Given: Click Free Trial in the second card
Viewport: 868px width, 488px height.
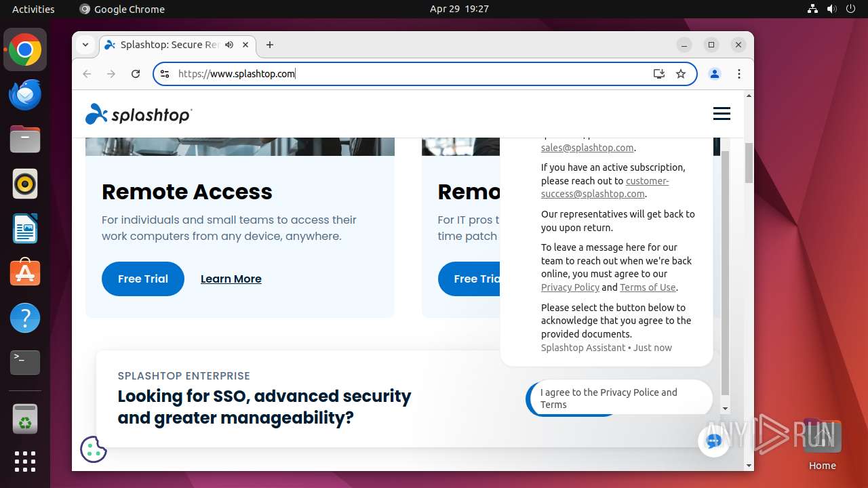Looking at the screenshot, I should click(469, 279).
